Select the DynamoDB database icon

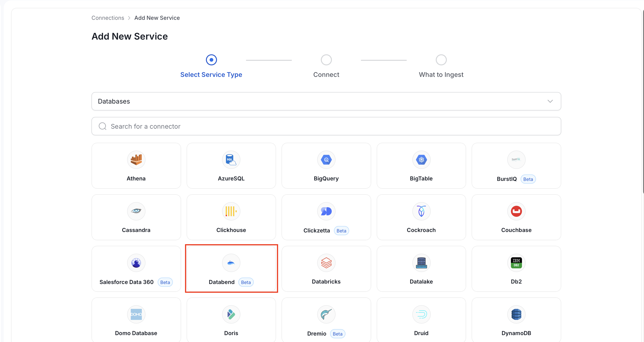pos(516,314)
